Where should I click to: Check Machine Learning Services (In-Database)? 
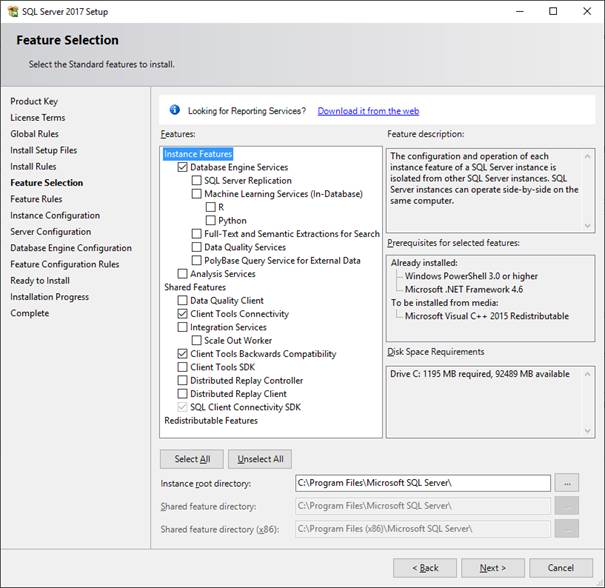(x=196, y=194)
